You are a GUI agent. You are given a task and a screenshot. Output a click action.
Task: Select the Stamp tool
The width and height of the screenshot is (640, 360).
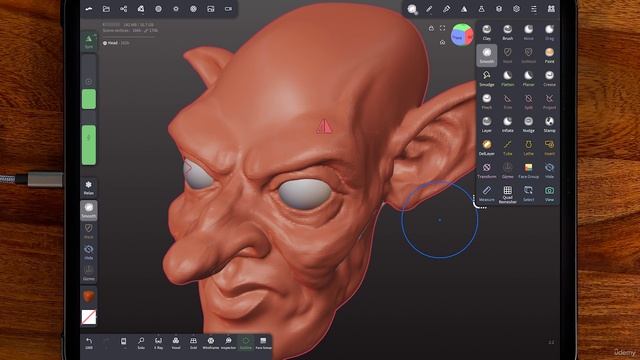(x=549, y=124)
